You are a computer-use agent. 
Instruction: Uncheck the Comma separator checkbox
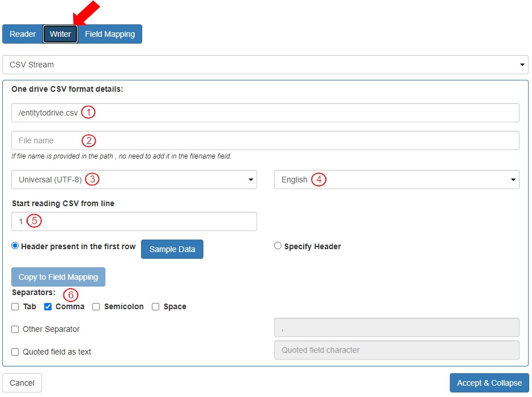[48, 306]
